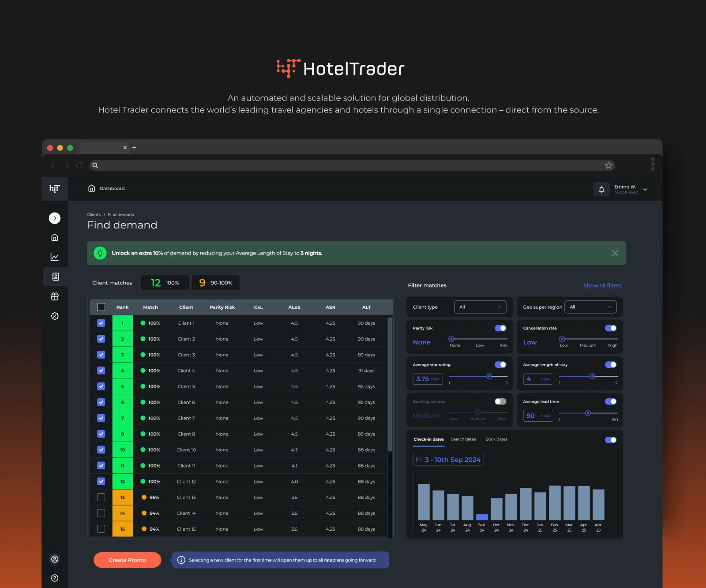Click the browser forward arrow
Screen dimensions: 706x588
tap(67, 165)
